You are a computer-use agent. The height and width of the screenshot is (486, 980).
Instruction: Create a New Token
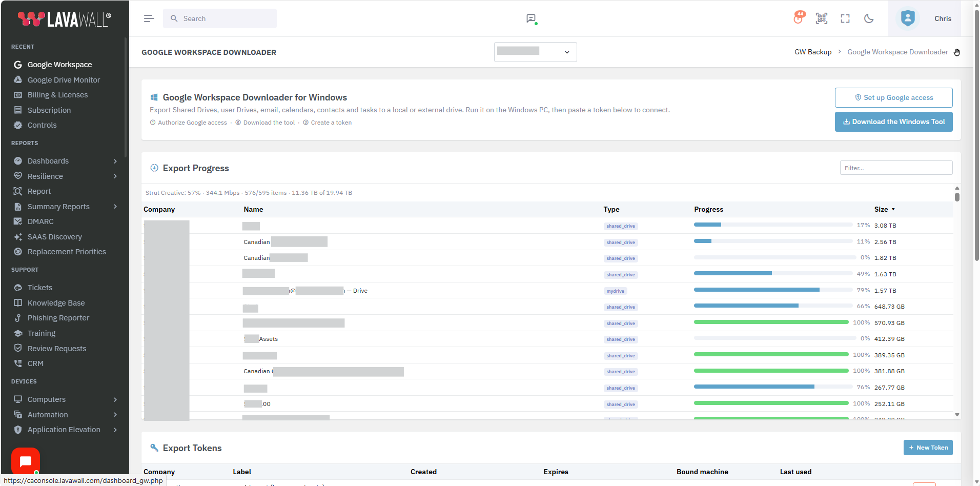click(x=928, y=448)
